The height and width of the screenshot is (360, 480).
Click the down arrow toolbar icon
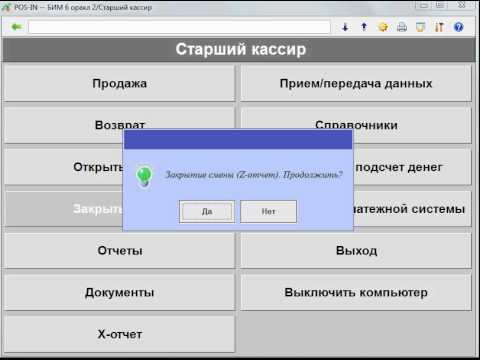pos(345,27)
